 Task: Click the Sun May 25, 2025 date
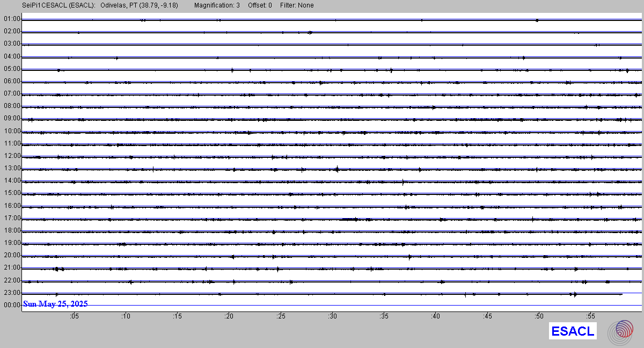click(x=55, y=304)
